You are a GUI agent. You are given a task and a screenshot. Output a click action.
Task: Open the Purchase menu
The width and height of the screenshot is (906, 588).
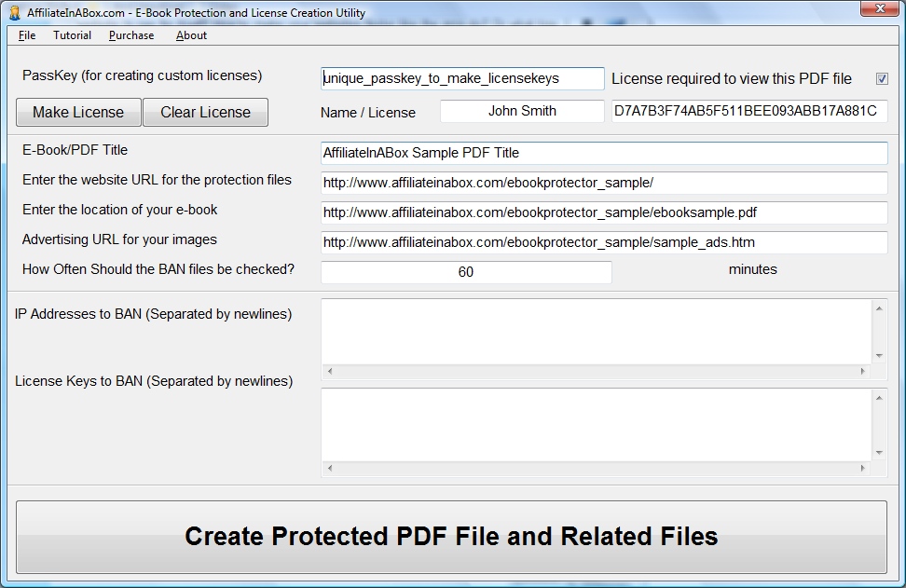click(131, 35)
